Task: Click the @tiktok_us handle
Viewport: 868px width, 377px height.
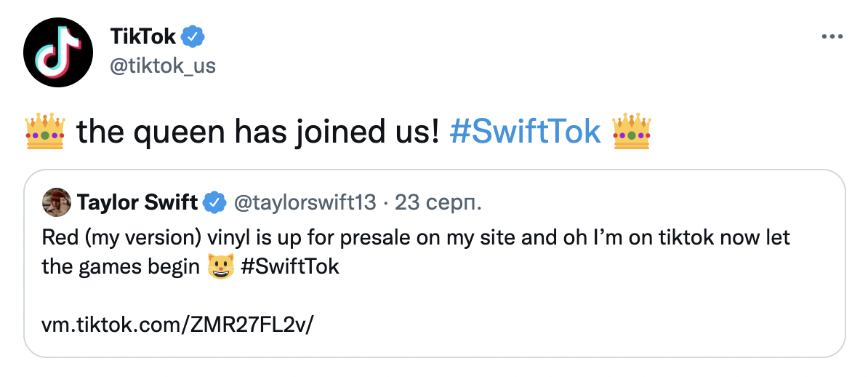Action: [x=163, y=66]
